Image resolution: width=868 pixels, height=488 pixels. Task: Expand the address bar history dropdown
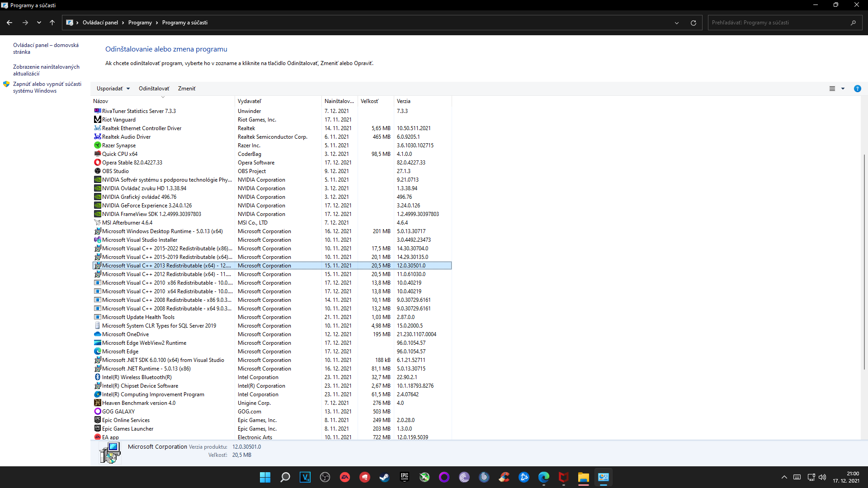(676, 23)
